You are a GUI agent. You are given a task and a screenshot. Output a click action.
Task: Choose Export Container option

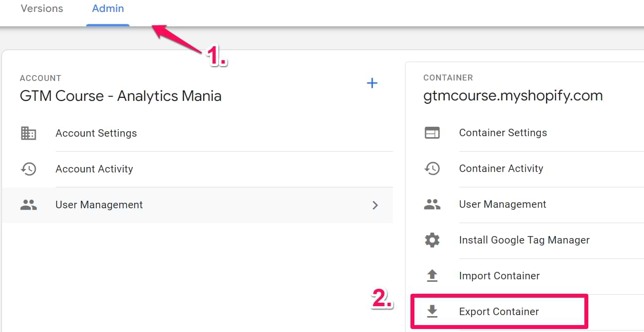[499, 312]
